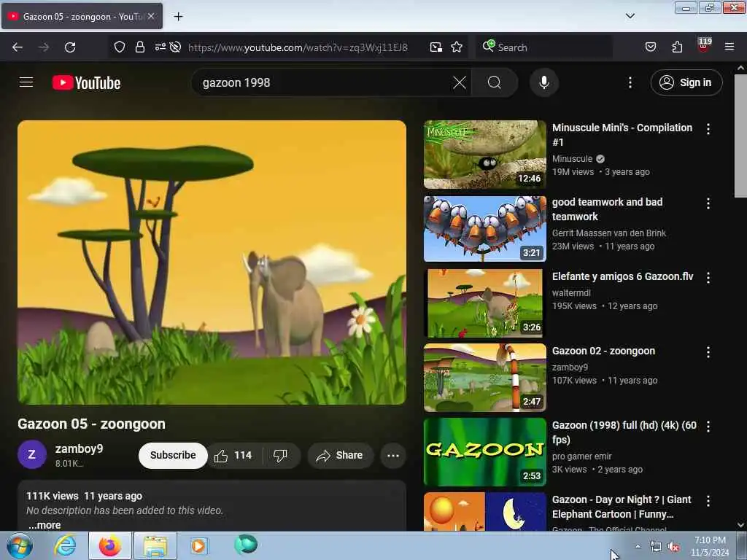
Task: Share the Gazoon 05 video
Action: click(339, 456)
